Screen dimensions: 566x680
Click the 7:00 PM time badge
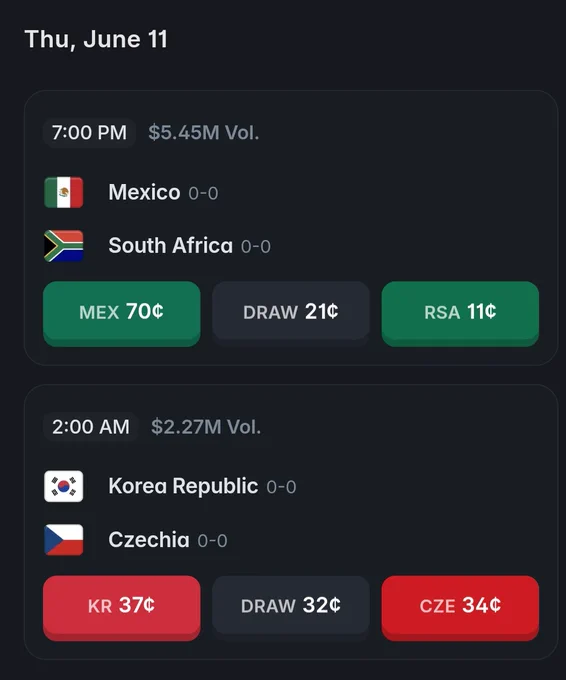89,133
